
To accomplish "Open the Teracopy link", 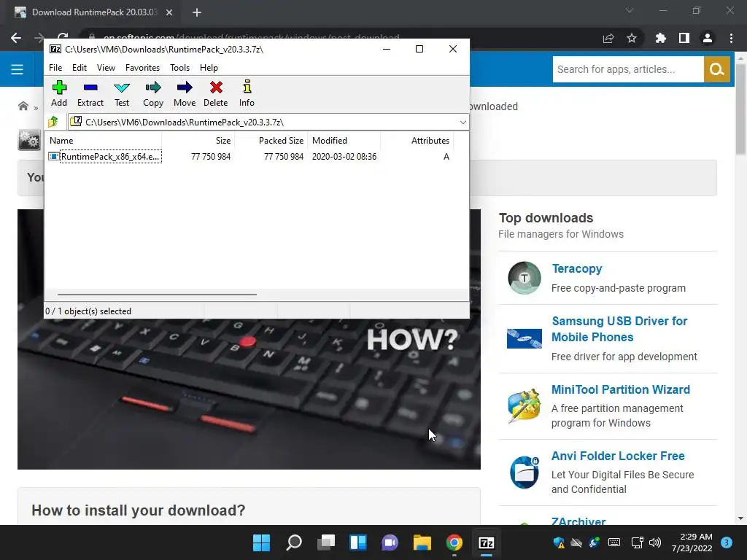I will tap(577, 268).
